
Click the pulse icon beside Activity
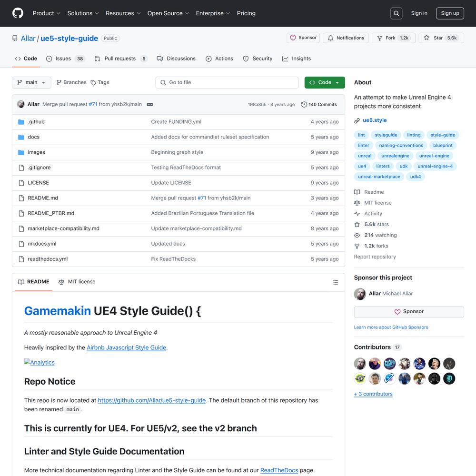pos(357,214)
